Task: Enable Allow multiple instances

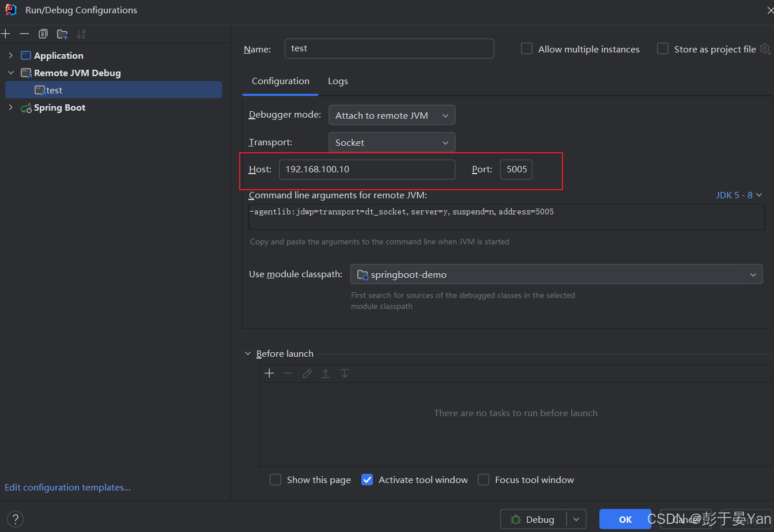Action: pos(527,49)
